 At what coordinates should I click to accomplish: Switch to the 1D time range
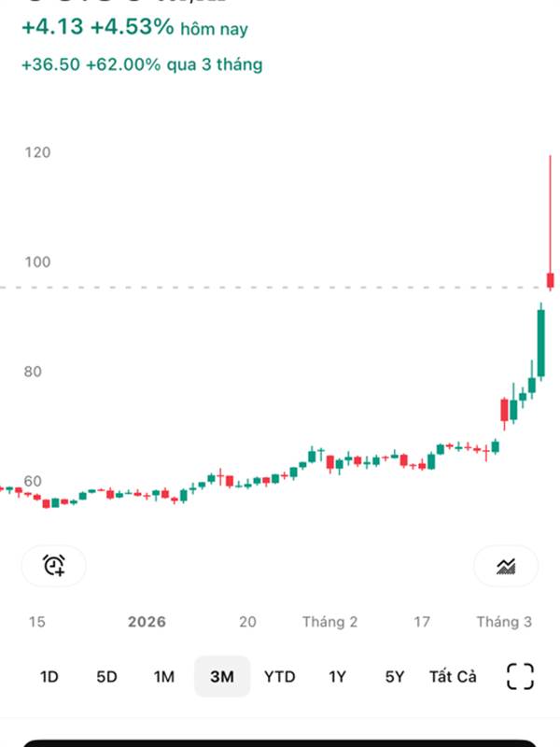click(49, 677)
